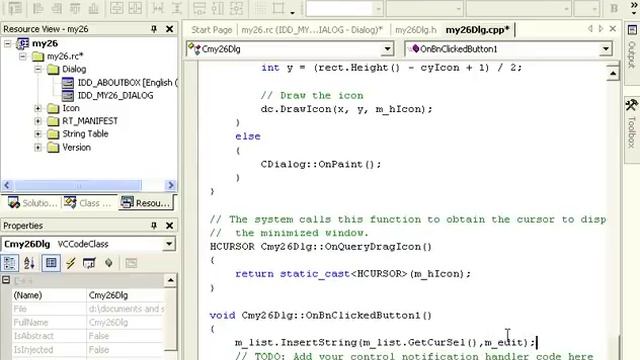Select the my26Dlg.cpp* tab
The height and width of the screenshot is (360, 640).
tap(478, 30)
